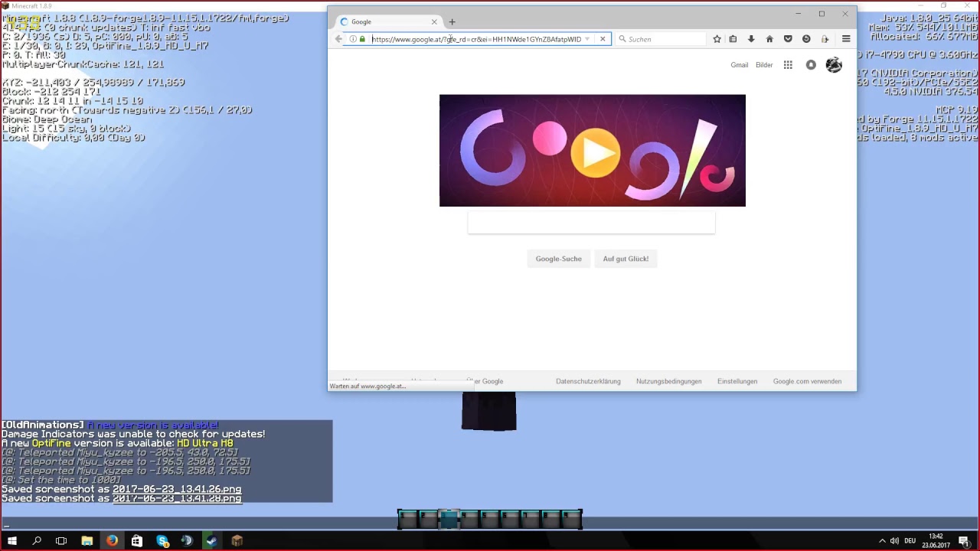Screen dimensions: 980x551
Task: Expand the address bar history dropdown arrow
Action: [x=587, y=39]
